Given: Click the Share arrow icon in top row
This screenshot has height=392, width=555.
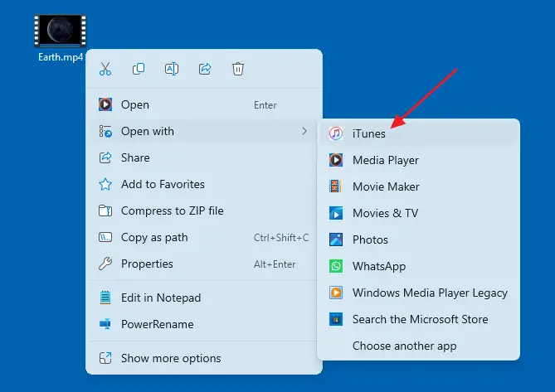Looking at the screenshot, I should 205,69.
